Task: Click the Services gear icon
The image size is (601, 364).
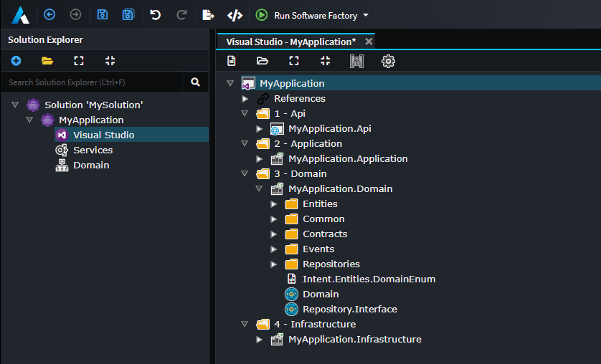Action: [62, 150]
